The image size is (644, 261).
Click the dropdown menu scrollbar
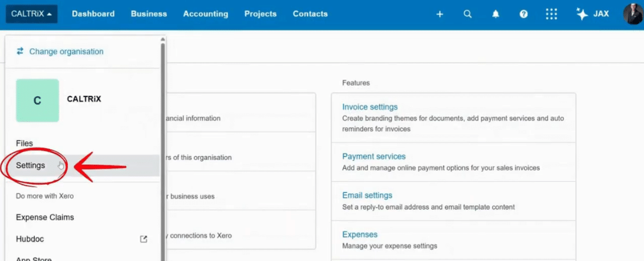click(163, 152)
